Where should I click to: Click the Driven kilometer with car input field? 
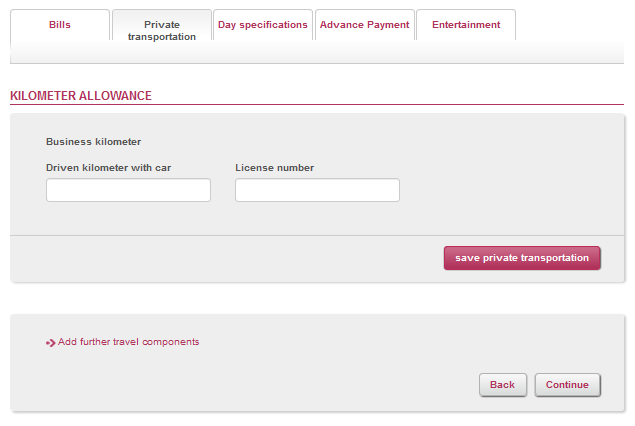click(x=128, y=190)
